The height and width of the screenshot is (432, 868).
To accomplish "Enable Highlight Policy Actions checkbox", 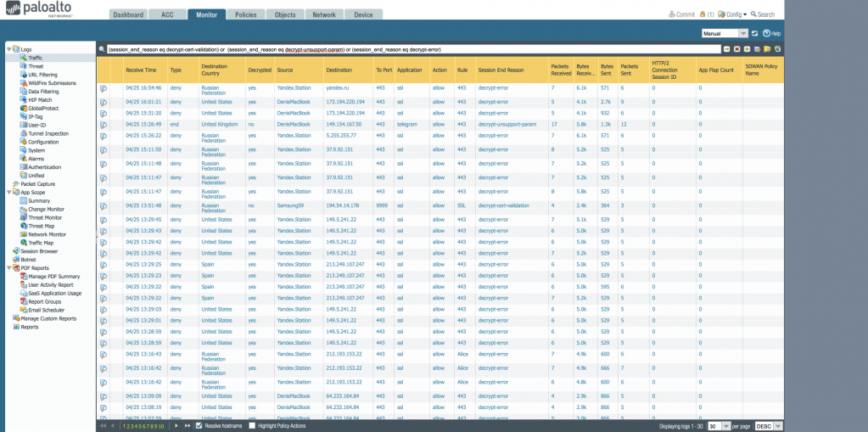I will click(252, 426).
